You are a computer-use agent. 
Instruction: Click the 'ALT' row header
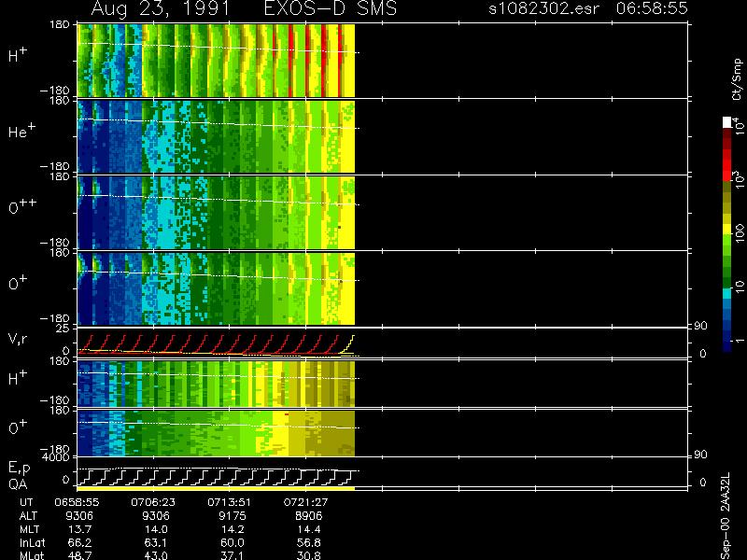pyautogui.click(x=28, y=516)
